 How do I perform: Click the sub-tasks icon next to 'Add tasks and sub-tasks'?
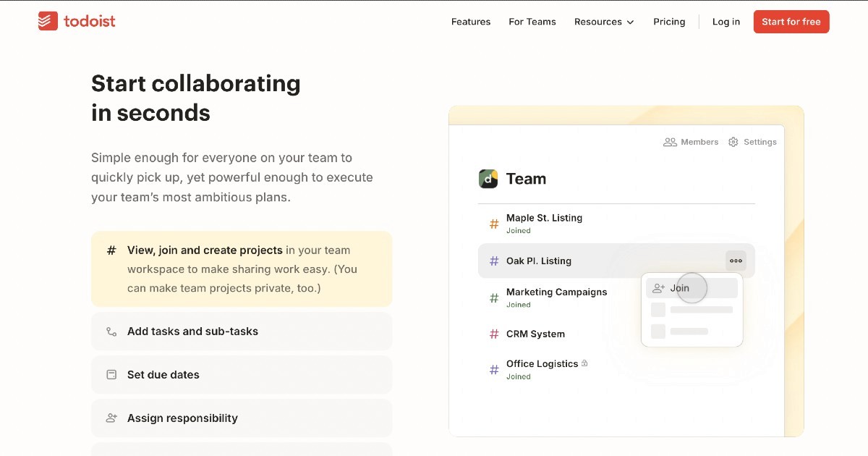coord(111,332)
